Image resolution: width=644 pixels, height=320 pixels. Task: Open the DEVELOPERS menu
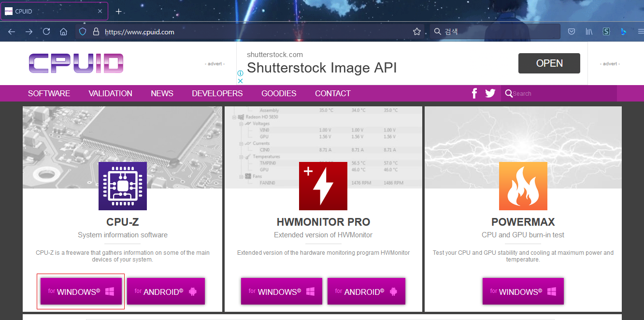[x=217, y=93]
